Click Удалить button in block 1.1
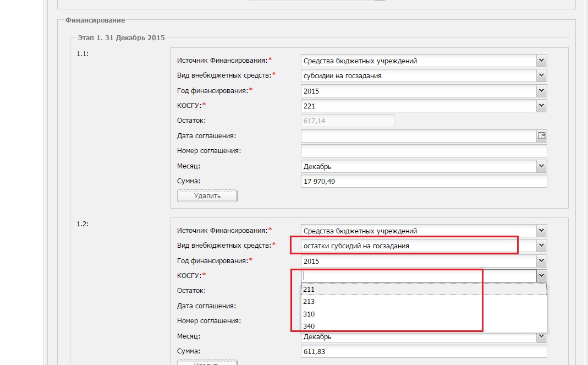588x365 pixels. [207, 196]
